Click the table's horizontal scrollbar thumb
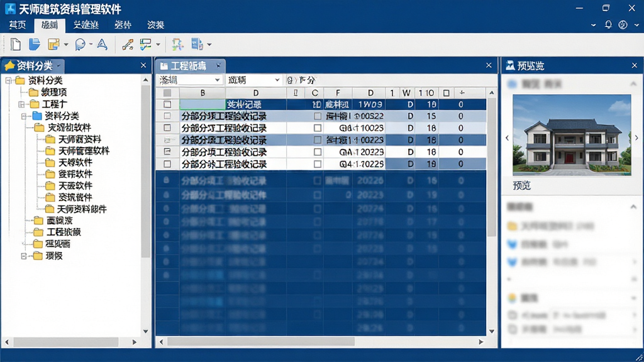This screenshot has width=644, height=362. pos(261,341)
